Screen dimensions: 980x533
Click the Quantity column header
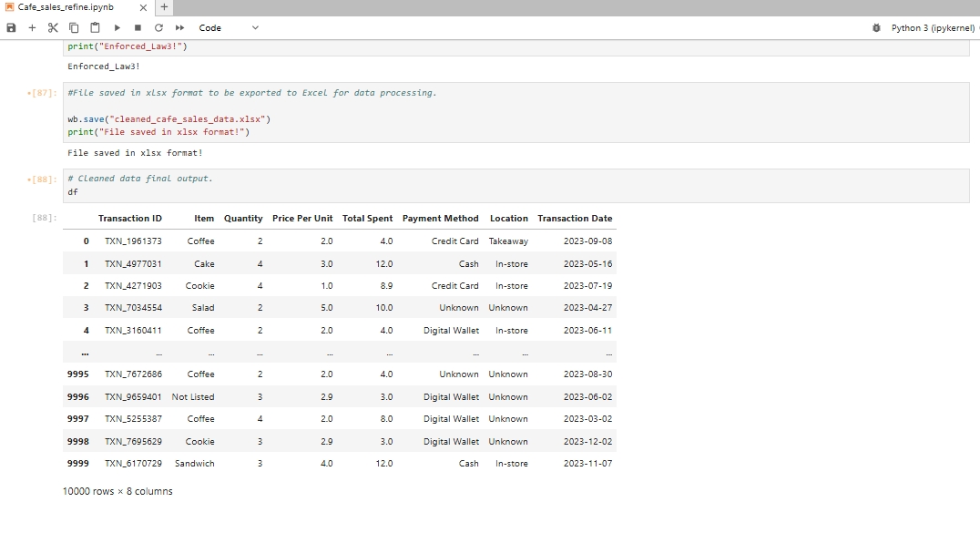tap(243, 219)
